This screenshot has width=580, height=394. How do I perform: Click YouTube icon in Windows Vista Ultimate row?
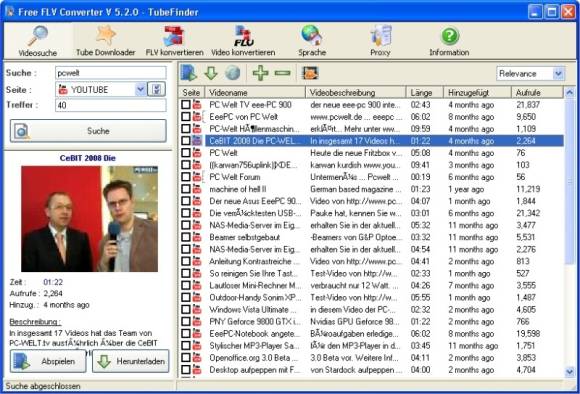(197, 310)
